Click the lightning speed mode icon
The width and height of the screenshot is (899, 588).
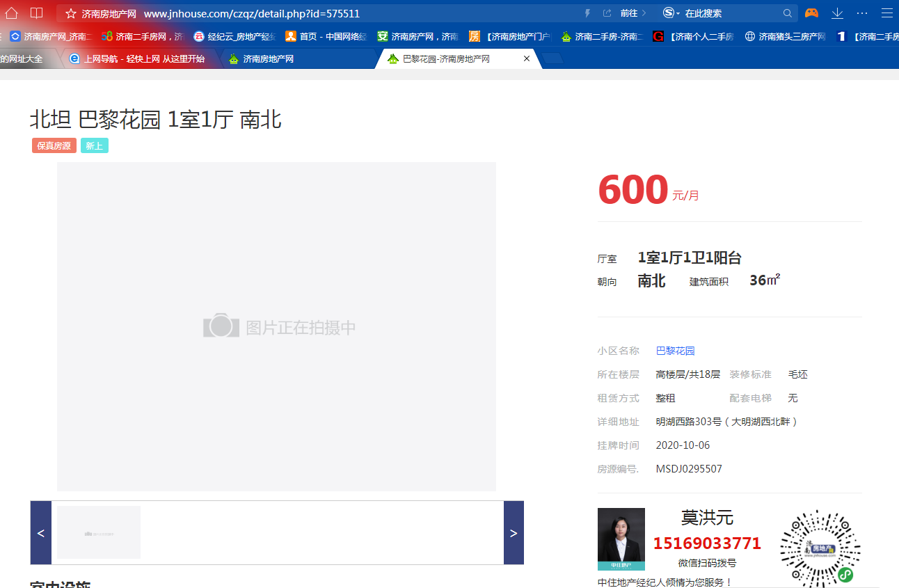(587, 13)
